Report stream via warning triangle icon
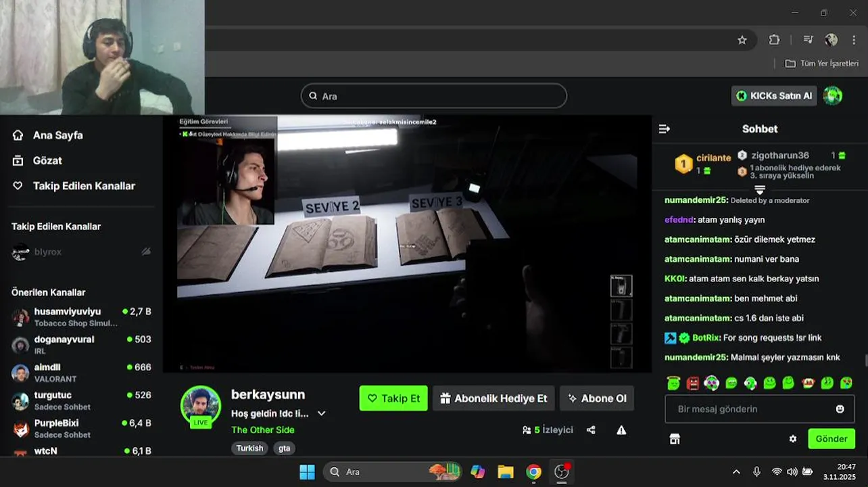The width and height of the screenshot is (868, 487). coord(621,430)
